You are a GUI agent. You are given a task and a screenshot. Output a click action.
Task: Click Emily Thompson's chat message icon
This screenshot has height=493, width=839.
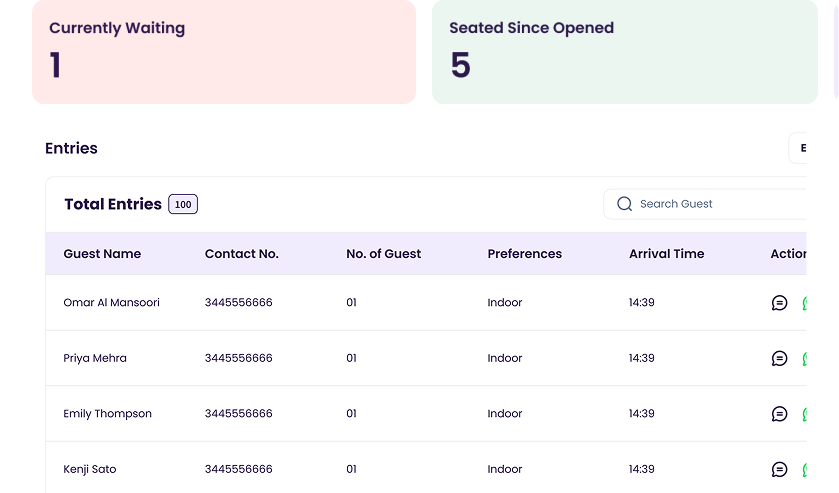(780, 414)
